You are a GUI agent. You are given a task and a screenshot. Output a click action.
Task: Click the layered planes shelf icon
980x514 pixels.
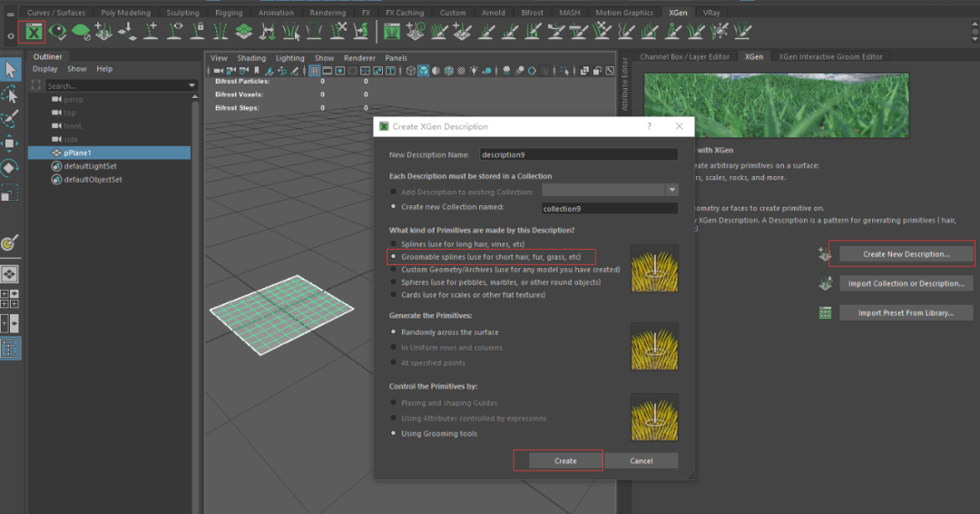tap(244, 31)
